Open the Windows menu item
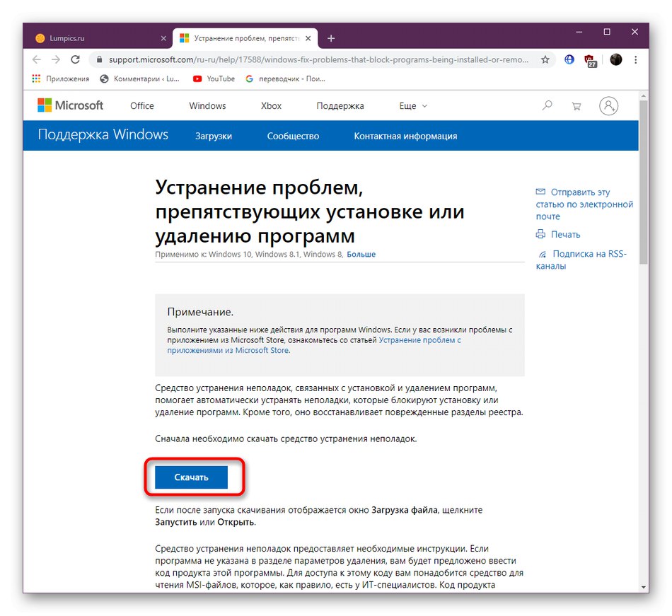Screen dimensions: 672x616 tap(207, 106)
